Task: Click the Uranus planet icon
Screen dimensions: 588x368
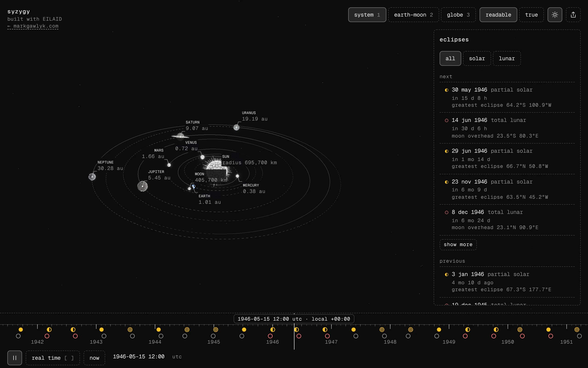Action: (x=236, y=127)
